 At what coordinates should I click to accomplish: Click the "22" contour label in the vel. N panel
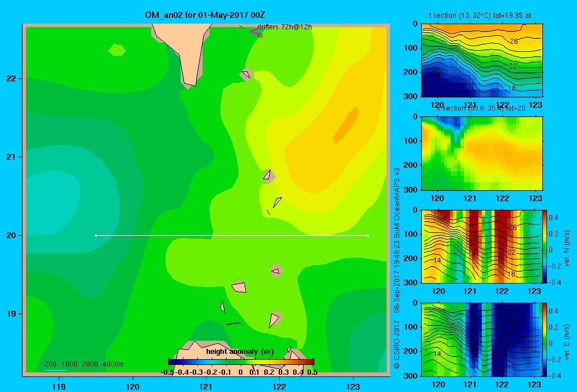[x=512, y=252]
